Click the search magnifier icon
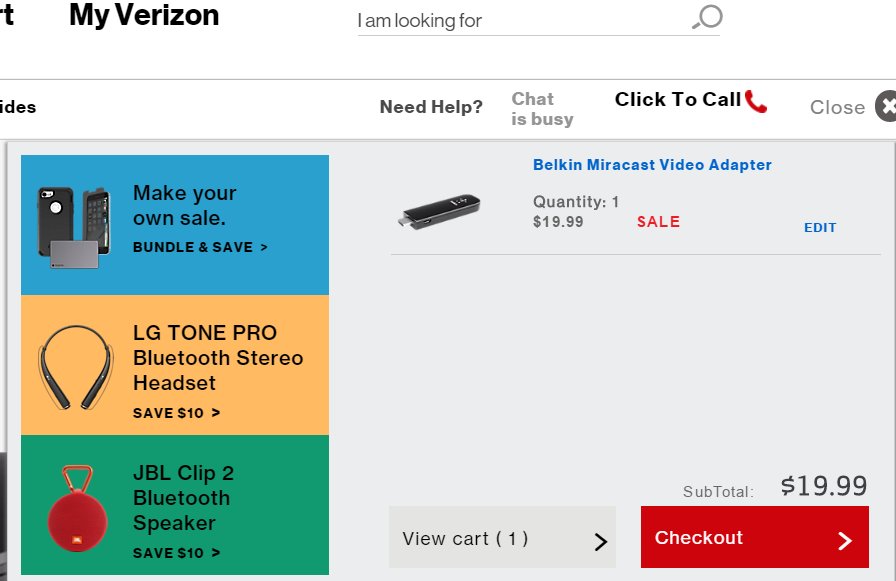 [x=707, y=17]
